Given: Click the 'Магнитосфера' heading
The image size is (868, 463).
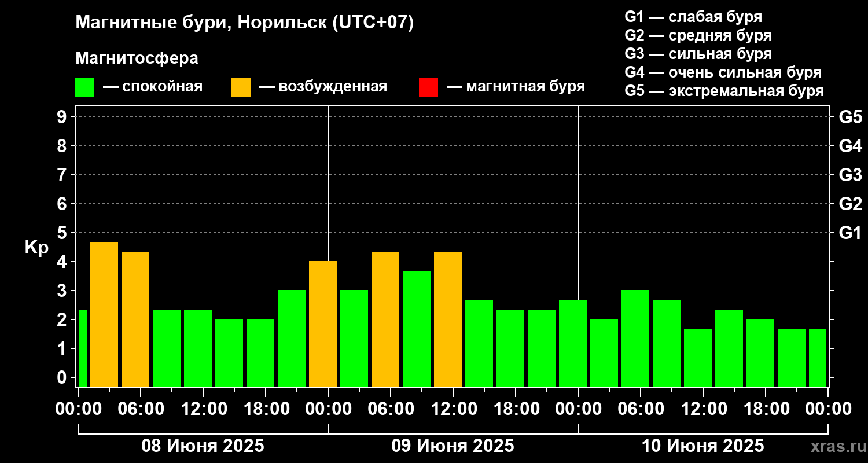Looking at the screenshot, I should 137,58.
